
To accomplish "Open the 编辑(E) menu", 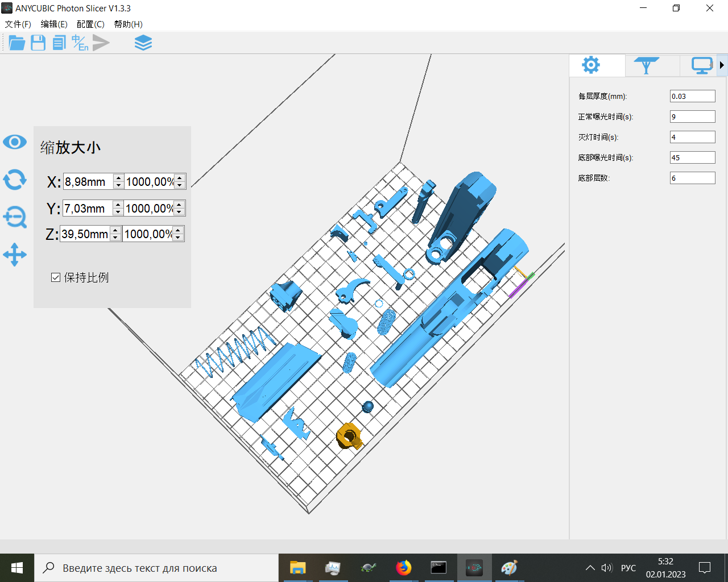I will pyautogui.click(x=54, y=24).
